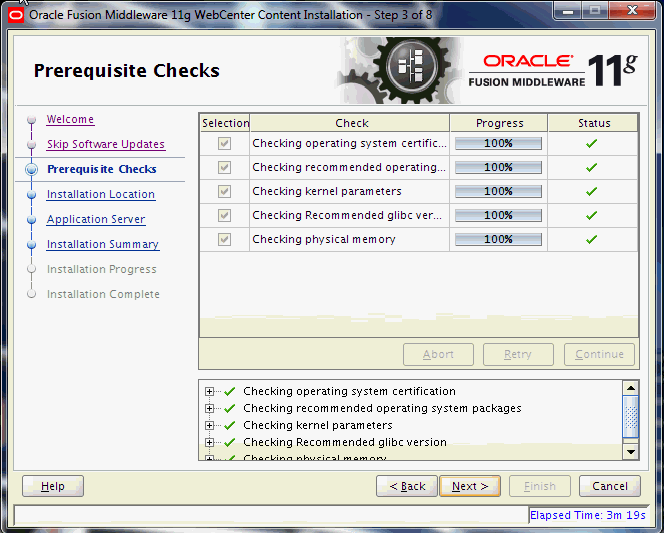Image resolution: width=664 pixels, height=533 pixels.
Task: Jump to Installation Location step
Action: tap(101, 194)
